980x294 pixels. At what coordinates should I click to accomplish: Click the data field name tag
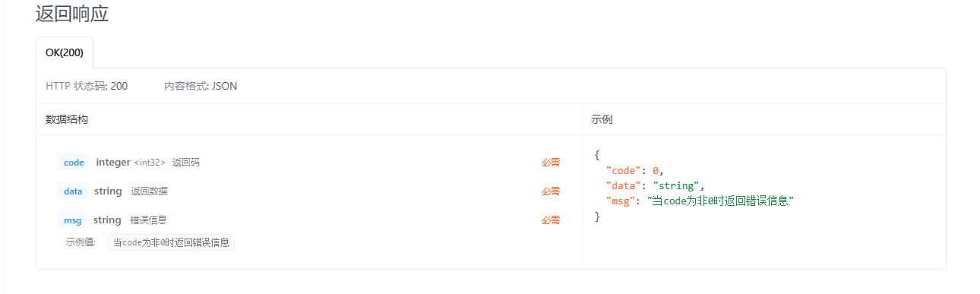73,191
